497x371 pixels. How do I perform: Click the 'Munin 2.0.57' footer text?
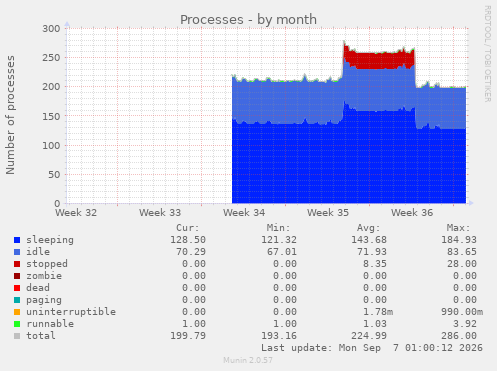coord(248,360)
